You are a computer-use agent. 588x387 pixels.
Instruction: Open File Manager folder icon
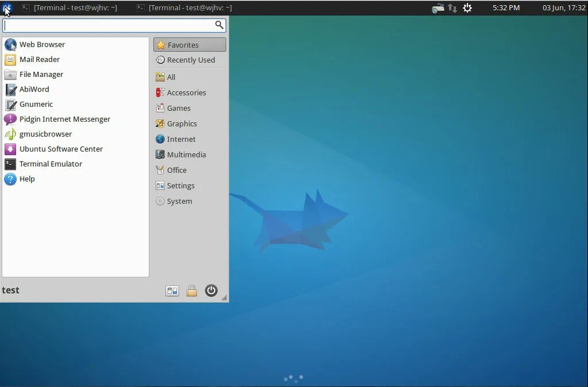point(10,75)
